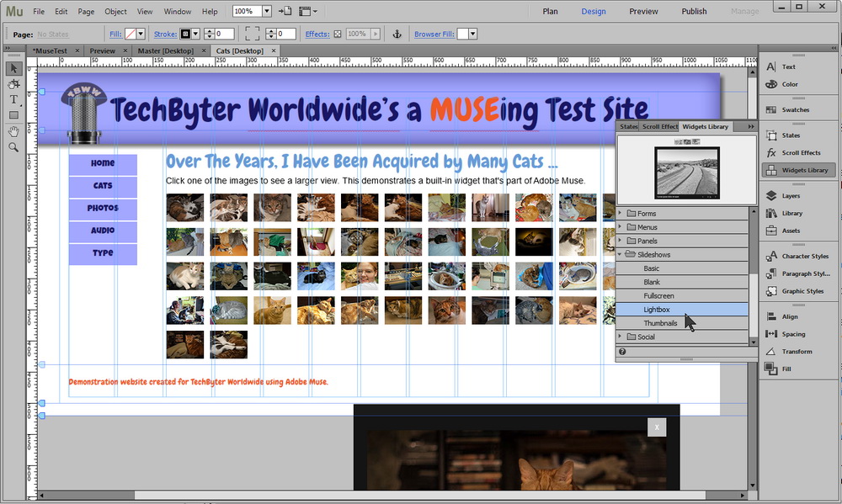Open the Color panel
The height and width of the screenshot is (504, 842).
click(783, 84)
